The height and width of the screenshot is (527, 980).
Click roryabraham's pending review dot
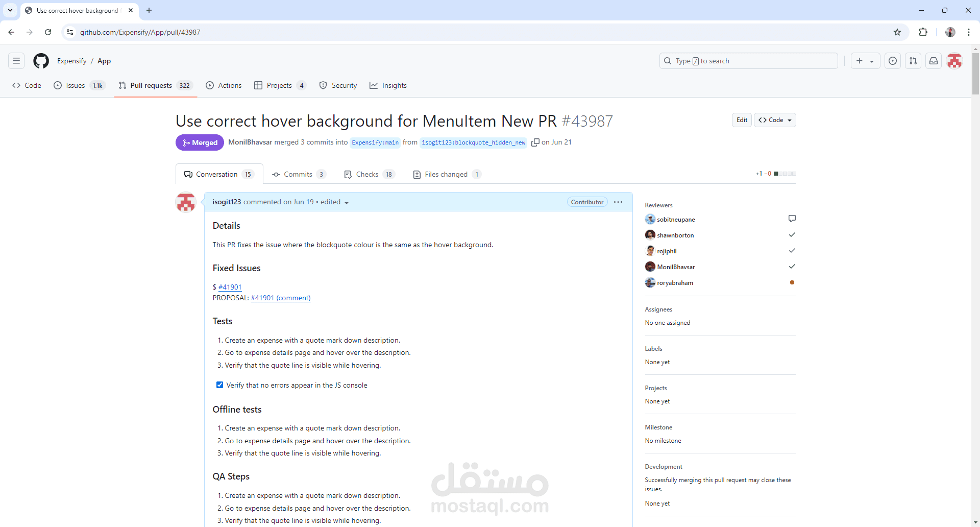click(792, 282)
